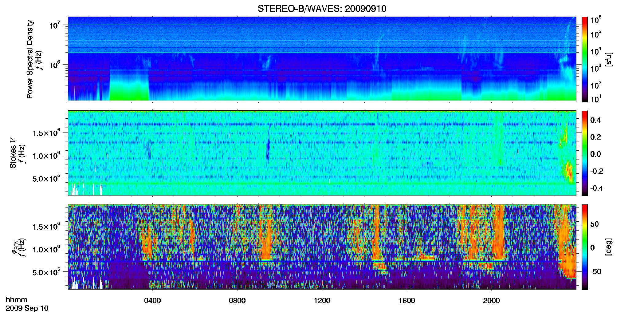
Task: Click the Stokes V axis label
Action: 13,153
